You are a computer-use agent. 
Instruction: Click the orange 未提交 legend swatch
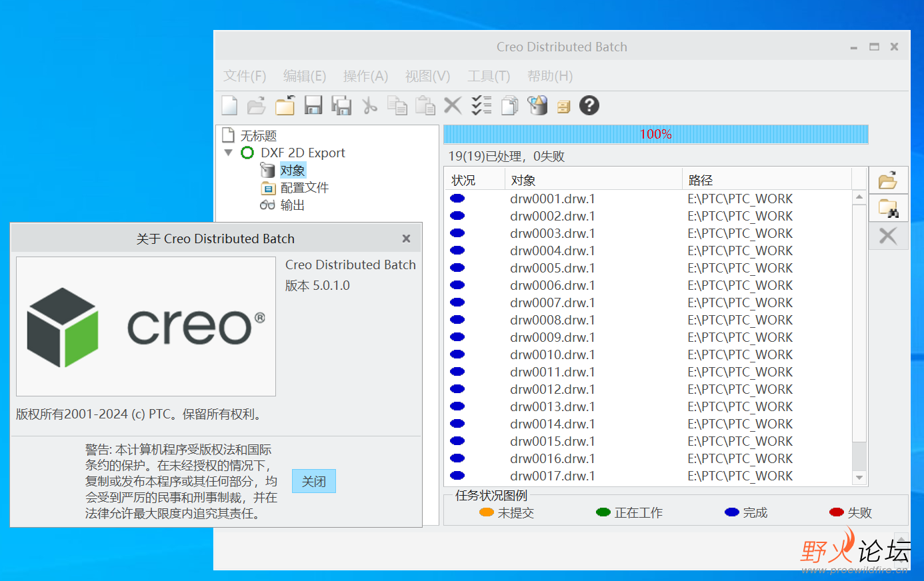487,512
